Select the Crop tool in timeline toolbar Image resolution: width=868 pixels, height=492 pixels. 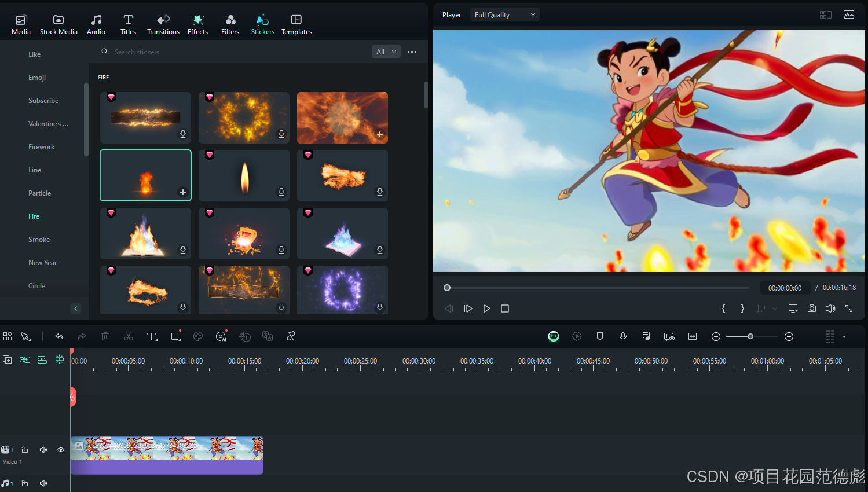(175, 336)
